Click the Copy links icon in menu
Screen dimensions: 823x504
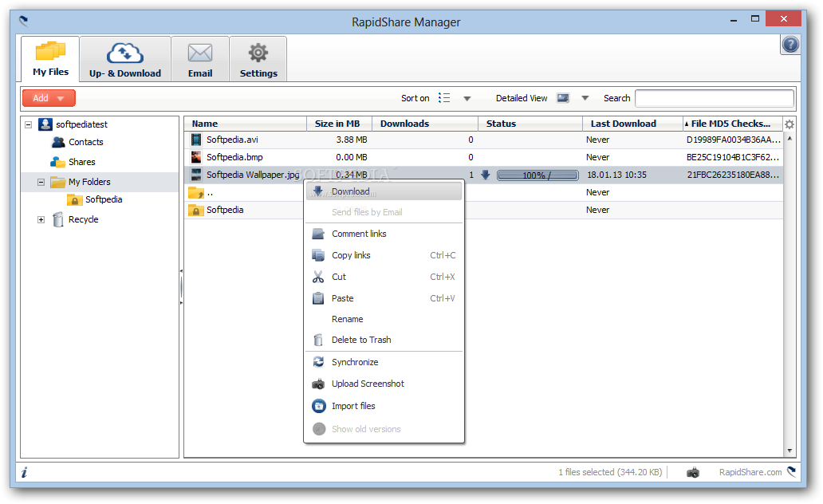pos(318,255)
